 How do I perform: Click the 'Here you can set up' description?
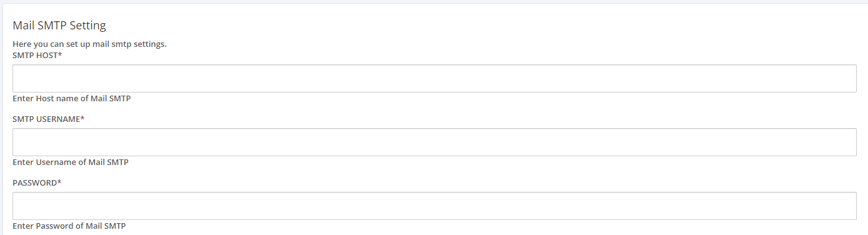point(89,44)
